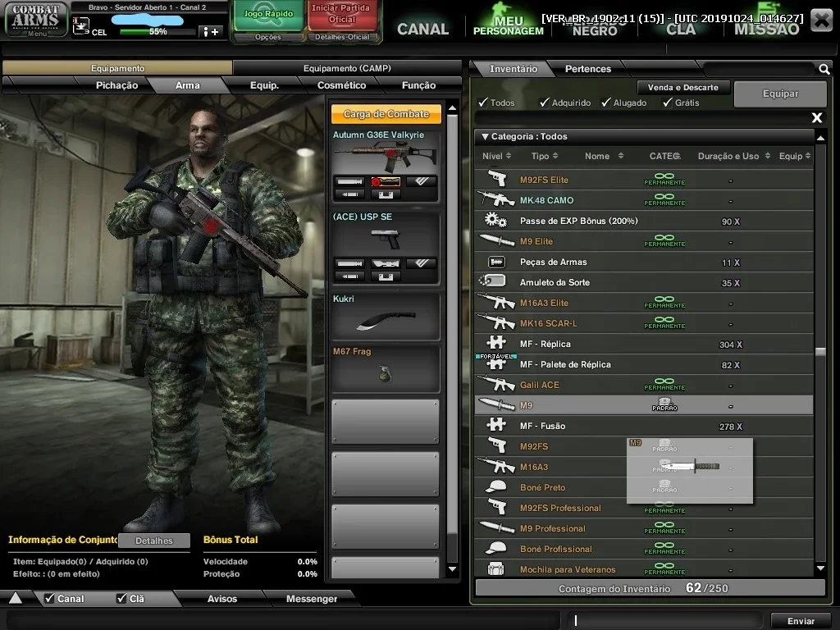Switch to the Pichação tab
The height and width of the screenshot is (630, 840).
point(116,85)
